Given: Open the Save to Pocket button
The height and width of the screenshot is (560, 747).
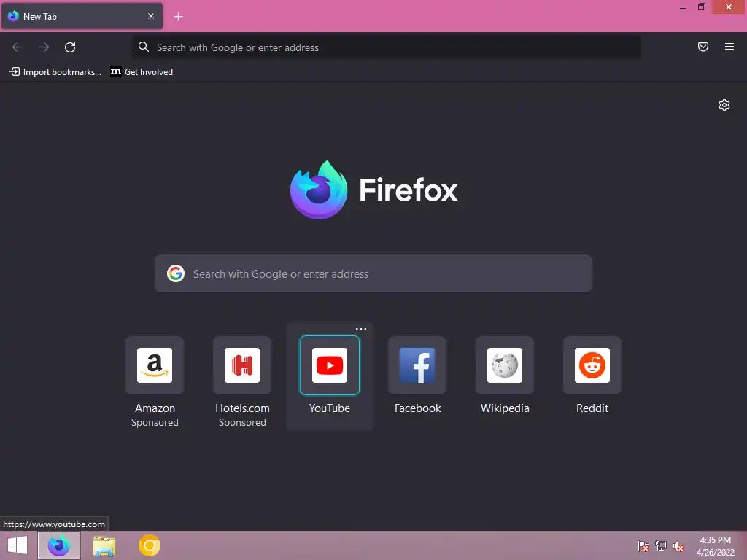Looking at the screenshot, I should 703,47.
